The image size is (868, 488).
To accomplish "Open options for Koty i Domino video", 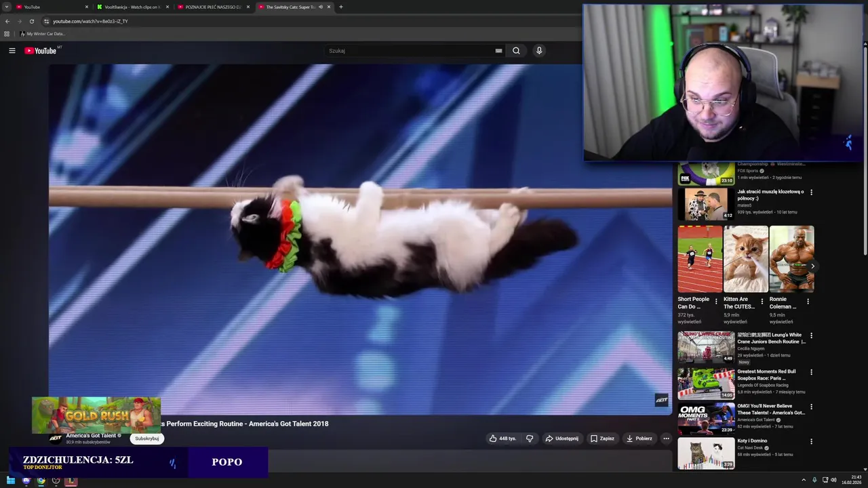I will pyautogui.click(x=811, y=441).
